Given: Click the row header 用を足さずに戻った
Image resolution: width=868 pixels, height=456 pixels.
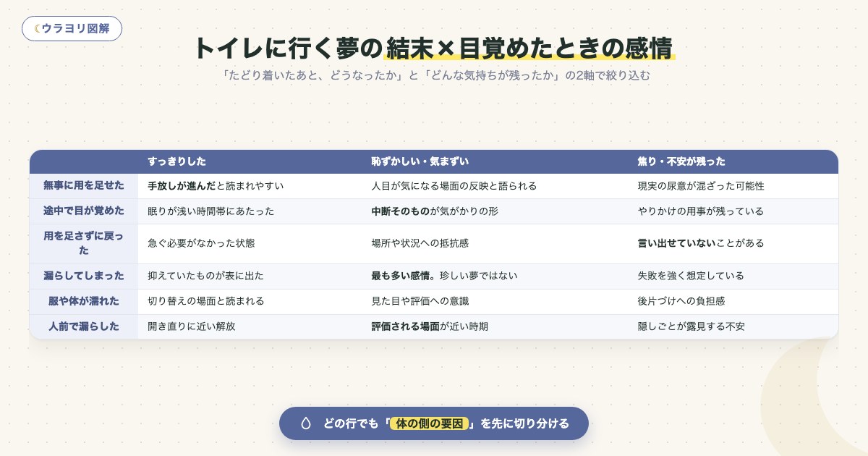Looking at the screenshot, I should click(x=84, y=244).
